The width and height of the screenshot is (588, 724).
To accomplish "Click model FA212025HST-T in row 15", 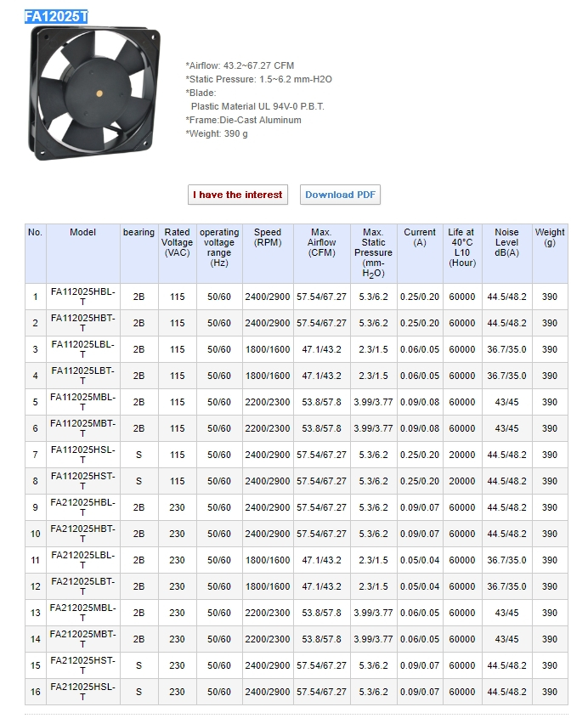I will [83, 665].
